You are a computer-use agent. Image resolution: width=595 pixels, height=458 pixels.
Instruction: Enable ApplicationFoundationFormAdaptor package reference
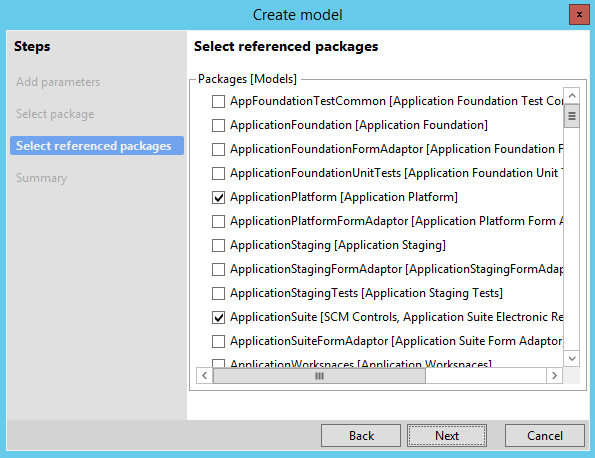(x=218, y=149)
